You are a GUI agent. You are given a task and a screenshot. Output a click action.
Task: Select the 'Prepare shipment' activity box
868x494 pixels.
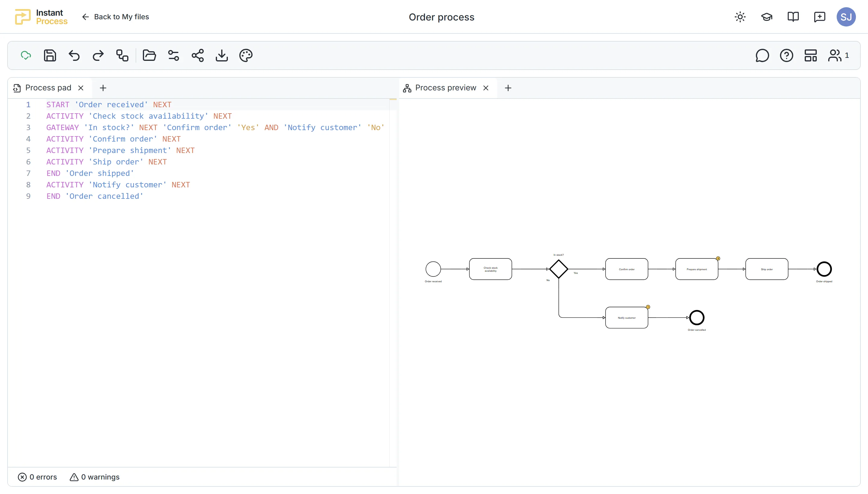[697, 269]
